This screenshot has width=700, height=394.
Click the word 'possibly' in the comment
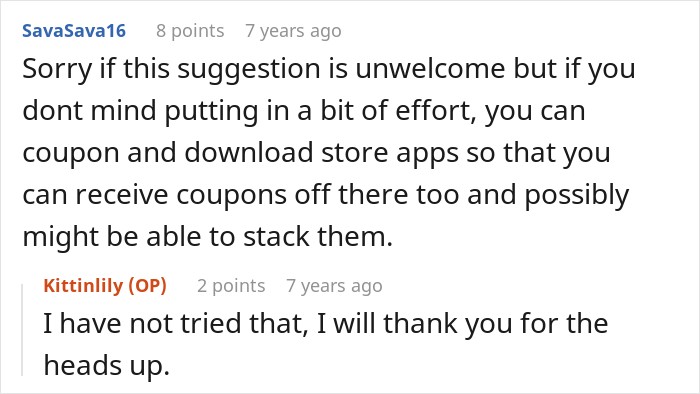[x=576, y=195]
